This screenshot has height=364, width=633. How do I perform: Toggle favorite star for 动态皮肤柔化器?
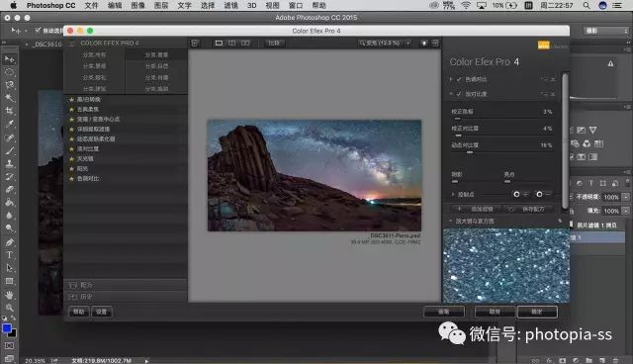[71, 138]
